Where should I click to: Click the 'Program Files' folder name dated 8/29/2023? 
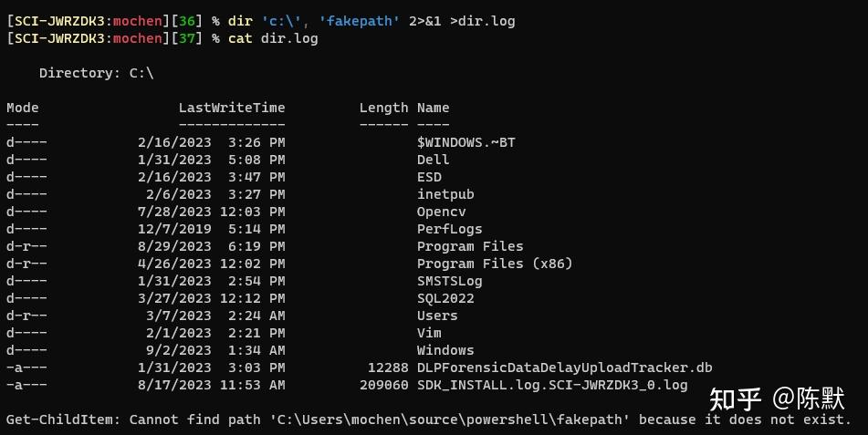click(x=470, y=246)
